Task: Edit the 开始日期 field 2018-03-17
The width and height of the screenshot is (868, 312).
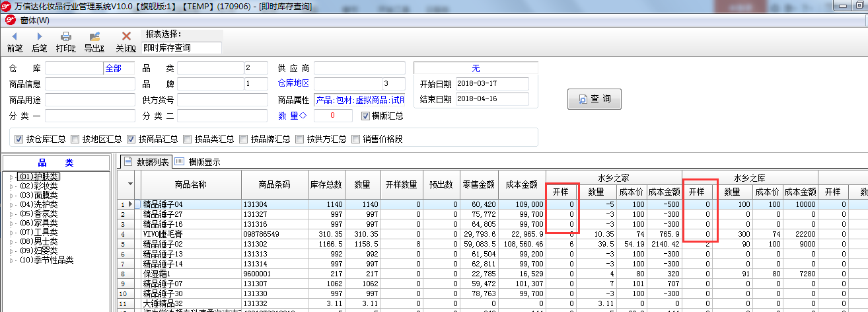Action: (x=492, y=84)
